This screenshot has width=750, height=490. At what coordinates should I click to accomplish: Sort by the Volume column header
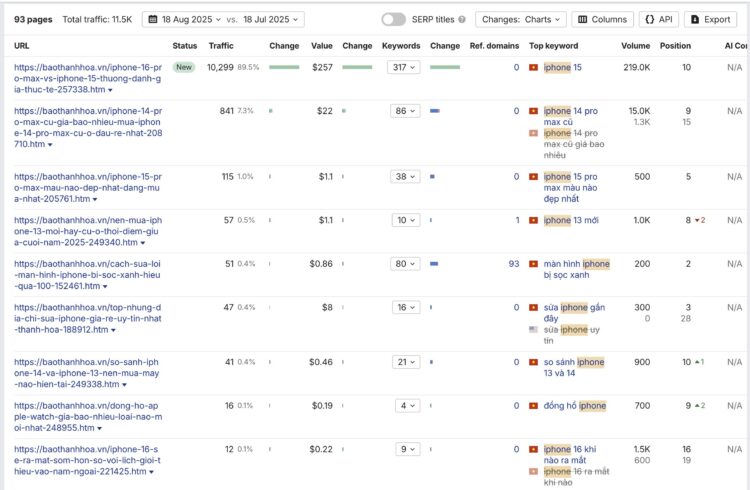pyautogui.click(x=635, y=46)
